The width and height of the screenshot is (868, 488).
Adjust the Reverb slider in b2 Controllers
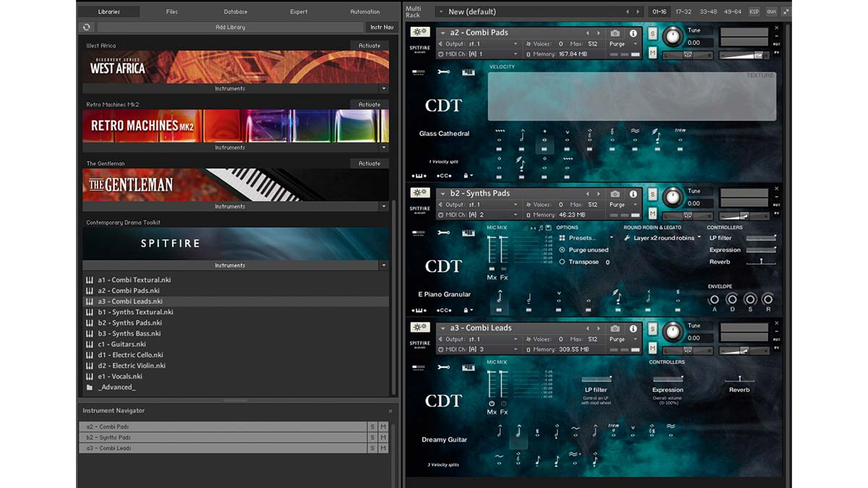click(761, 262)
